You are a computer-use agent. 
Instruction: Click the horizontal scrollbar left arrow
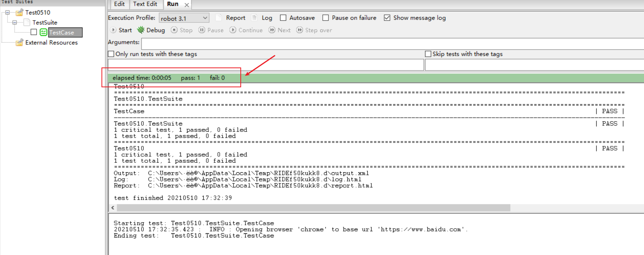tap(113, 208)
